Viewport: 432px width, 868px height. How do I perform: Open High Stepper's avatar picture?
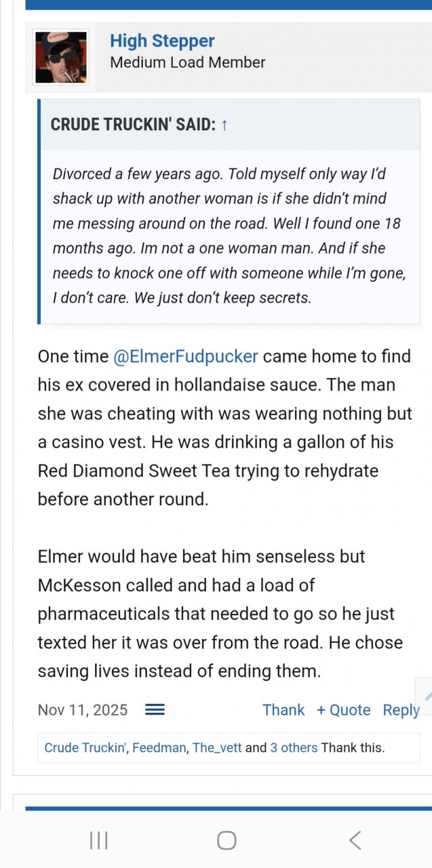pos(61,57)
